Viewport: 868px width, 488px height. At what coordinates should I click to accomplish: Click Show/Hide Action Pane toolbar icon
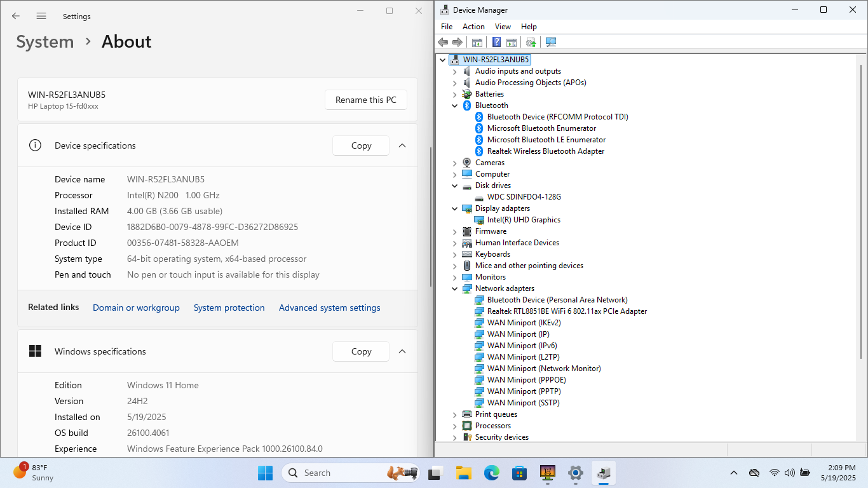click(x=512, y=42)
